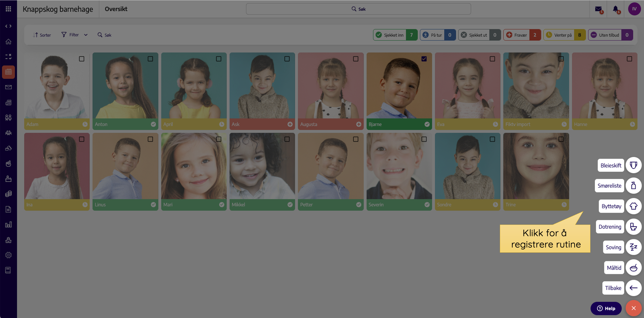Click the plus status icon on Ask card
Screen dimensions: 644x318
[290, 124]
